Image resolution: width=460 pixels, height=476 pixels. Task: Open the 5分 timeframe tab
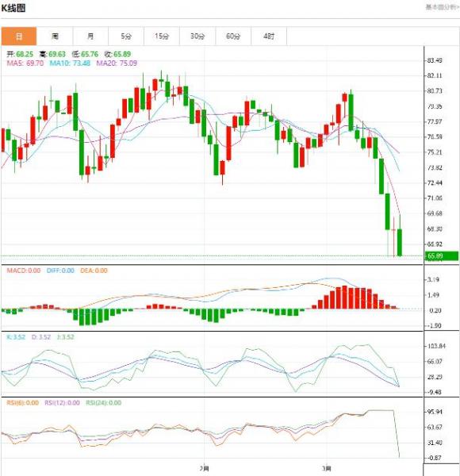pyautogui.click(x=126, y=36)
